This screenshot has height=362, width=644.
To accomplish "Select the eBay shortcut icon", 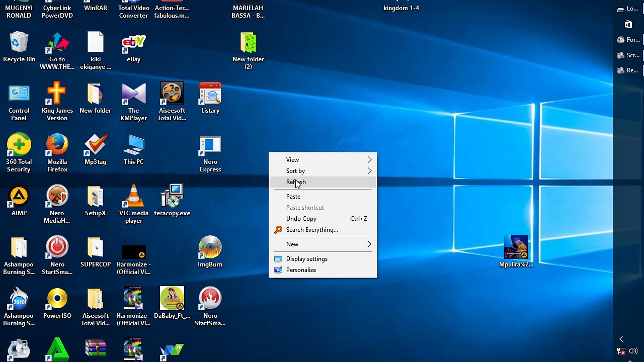I will point(134,42).
